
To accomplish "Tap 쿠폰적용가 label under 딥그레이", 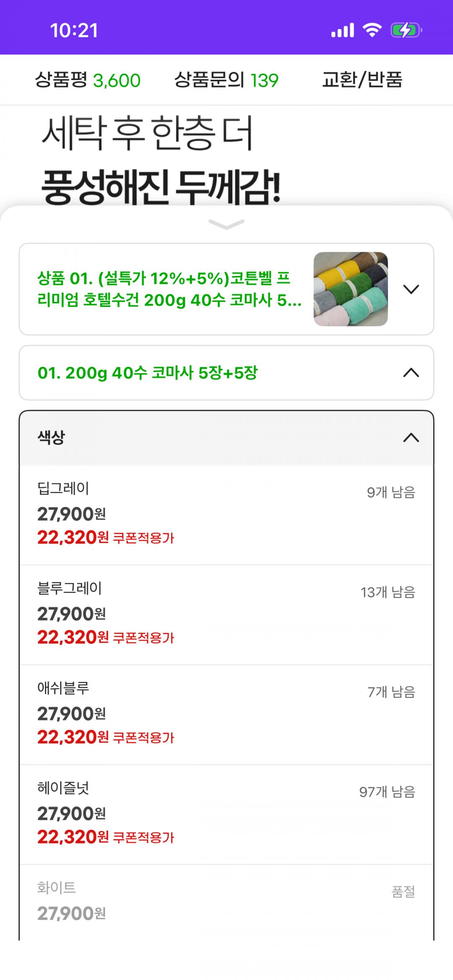I will click(x=144, y=538).
